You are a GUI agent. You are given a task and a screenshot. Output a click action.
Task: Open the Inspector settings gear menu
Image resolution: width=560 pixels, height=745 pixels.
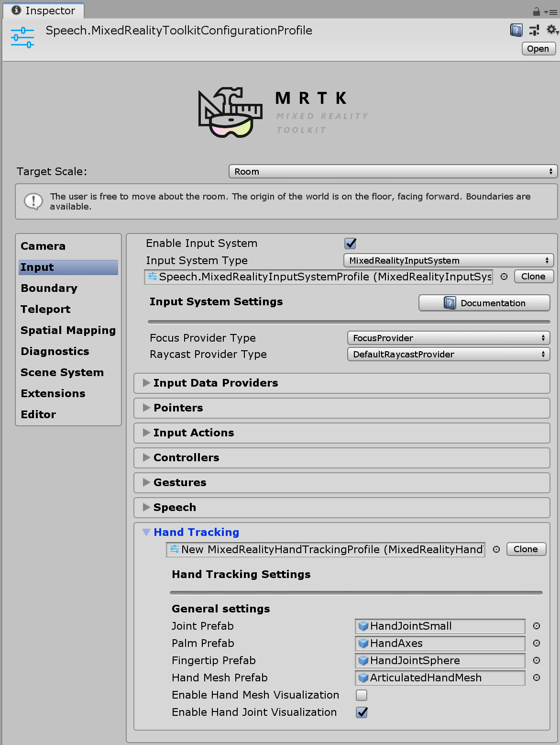click(x=551, y=30)
